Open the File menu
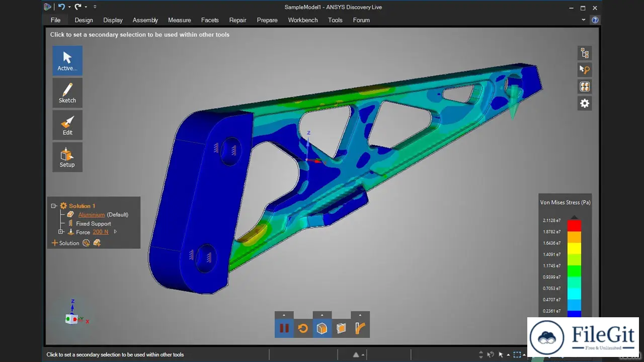The width and height of the screenshot is (644, 362). [x=55, y=20]
